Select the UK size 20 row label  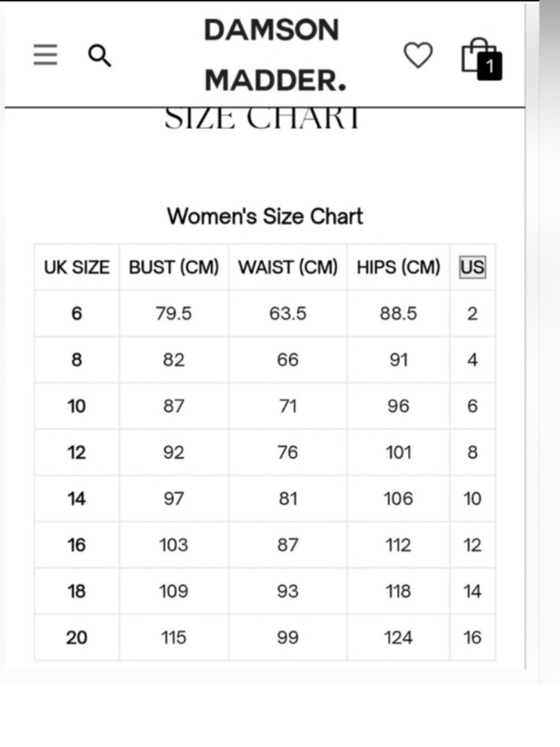click(77, 637)
